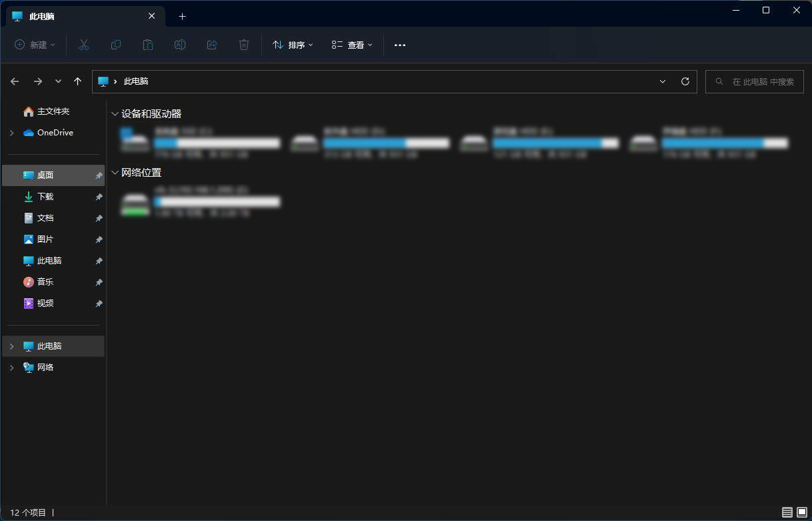Click the Cut scissors icon in toolbar
812x521 pixels.
(x=84, y=45)
